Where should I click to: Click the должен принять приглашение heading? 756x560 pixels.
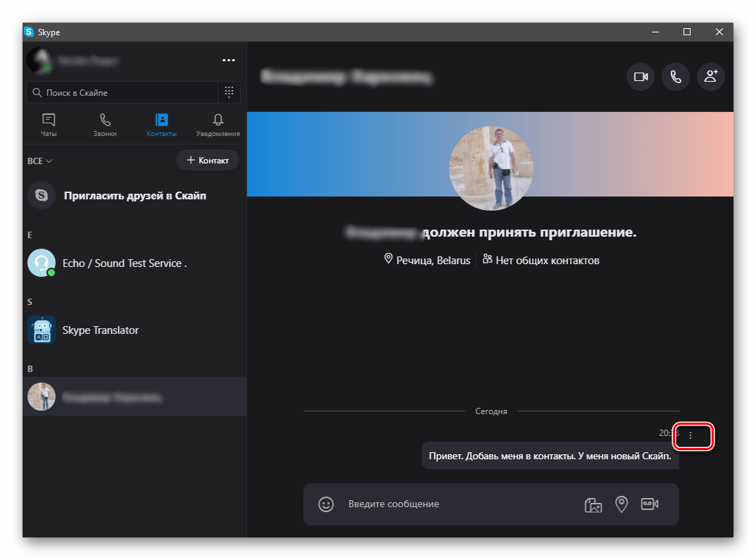(x=529, y=232)
